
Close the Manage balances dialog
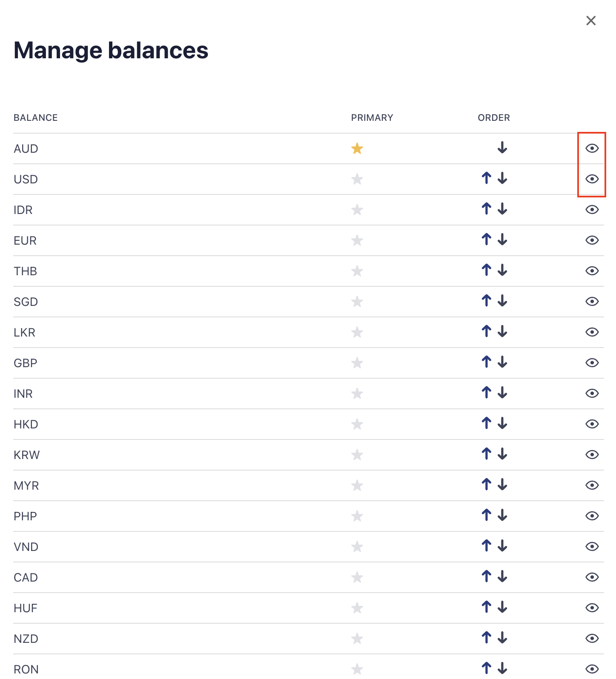point(591,20)
